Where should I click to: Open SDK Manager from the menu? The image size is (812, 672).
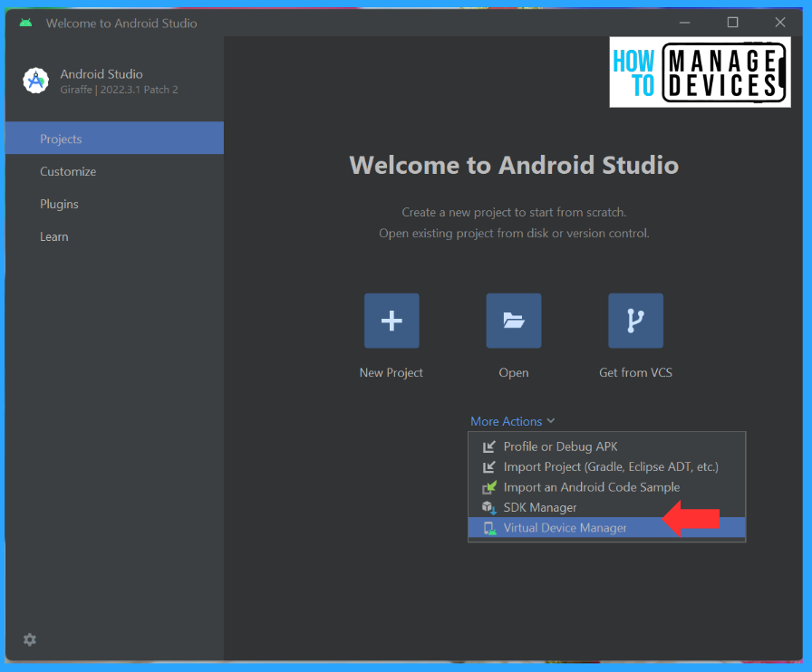[606, 507]
